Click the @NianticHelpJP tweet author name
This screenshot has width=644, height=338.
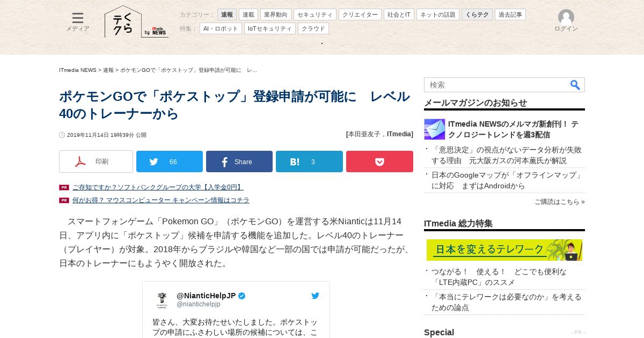(206, 296)
